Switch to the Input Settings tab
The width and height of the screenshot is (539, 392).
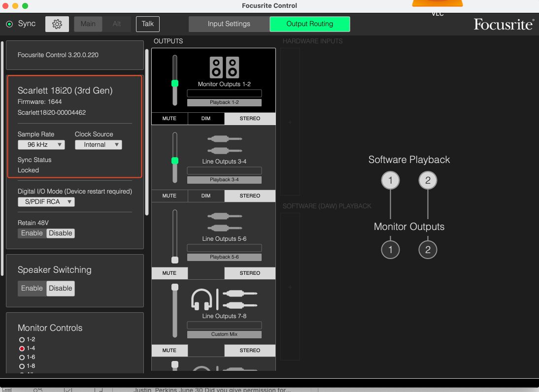pyautogui.click(x=229, y=24)
